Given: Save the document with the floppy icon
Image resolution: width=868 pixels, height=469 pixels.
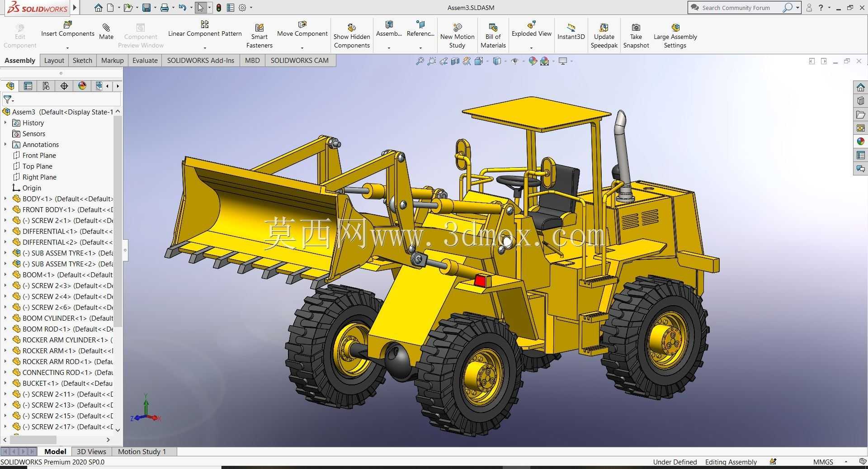Looking at the screenshot, I should click(146, 8).
